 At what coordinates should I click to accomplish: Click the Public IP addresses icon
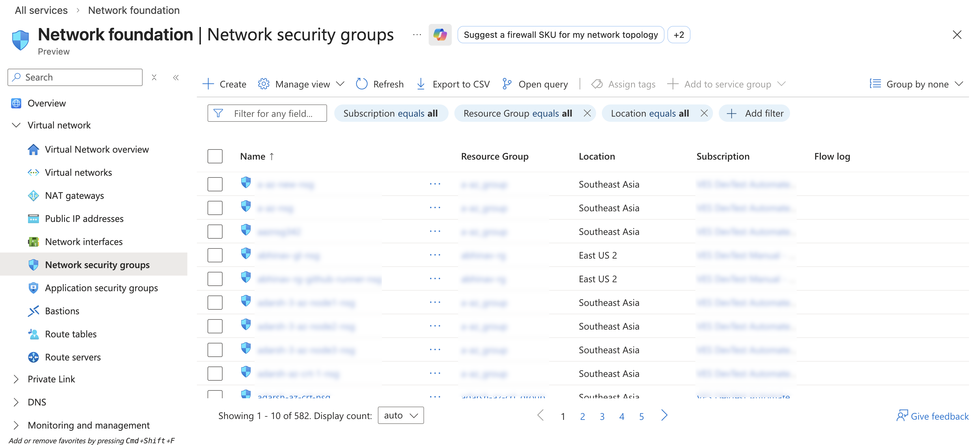pyautogui.click(x=34, y=219)
